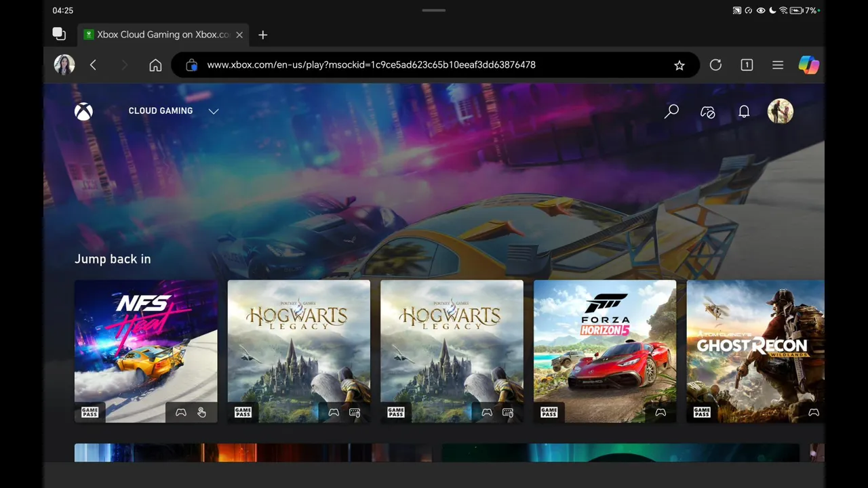Select the Xbox Cloud Gaming tab
The width and height of the screenshot is (868, 488).
[x=163, y=35]
